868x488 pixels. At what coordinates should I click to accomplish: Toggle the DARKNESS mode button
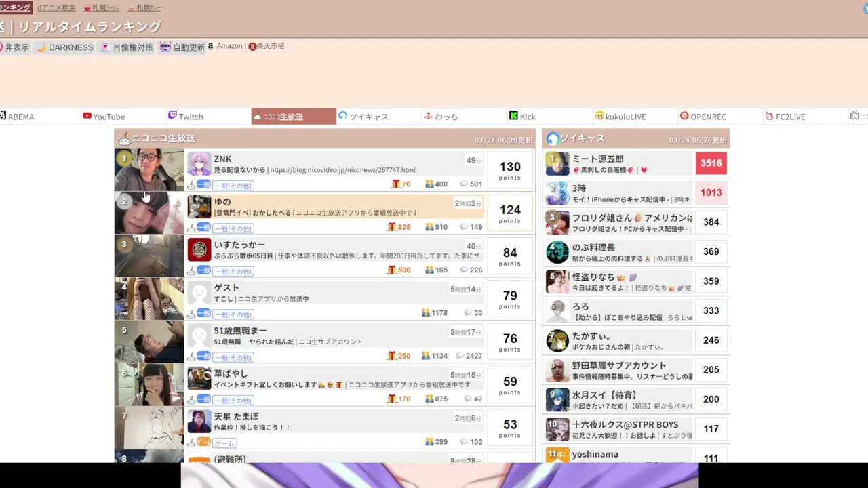point(65,47)
